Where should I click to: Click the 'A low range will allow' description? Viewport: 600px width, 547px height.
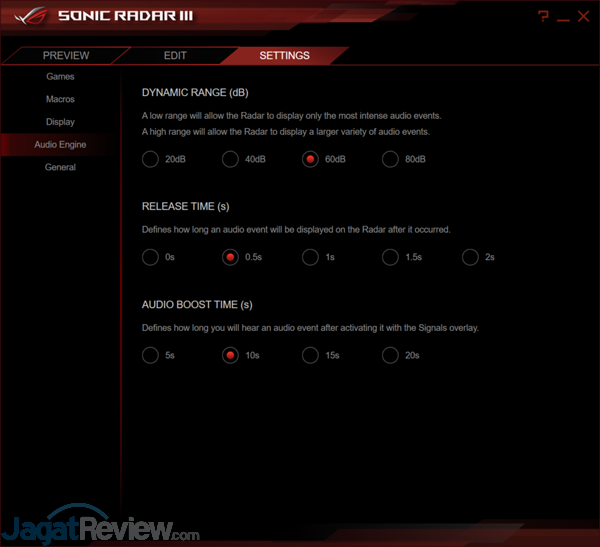(x=292, y=116)
